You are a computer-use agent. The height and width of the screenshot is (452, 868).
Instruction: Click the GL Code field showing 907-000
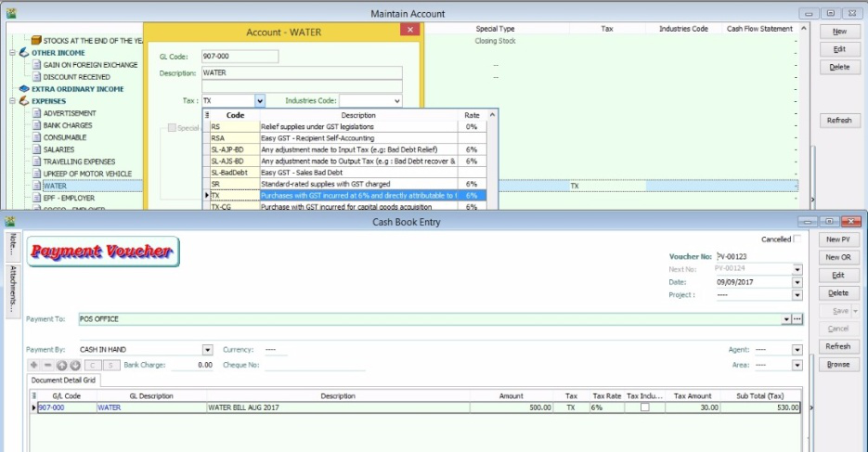[x=240, y=56]
